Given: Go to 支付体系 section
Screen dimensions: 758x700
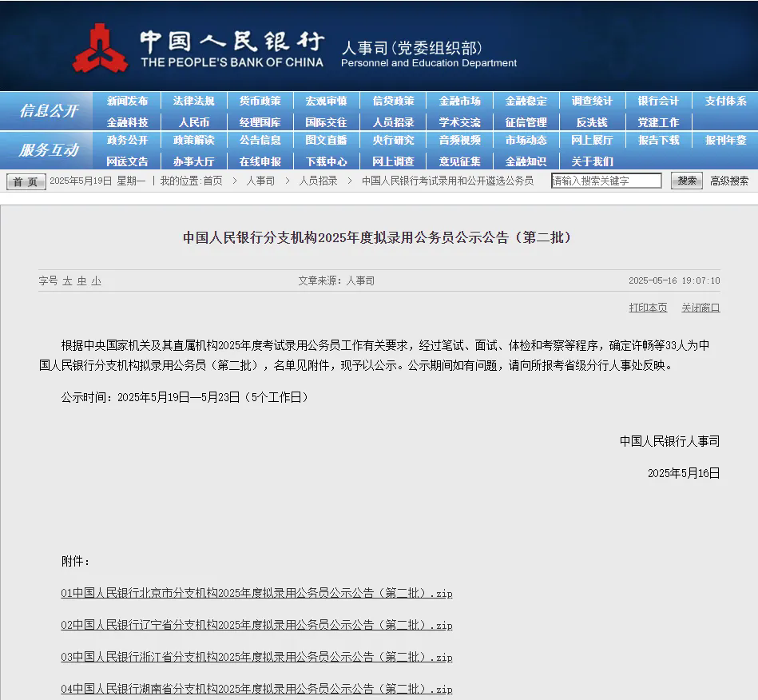Looking at the screenshot, I should click(725, 101).
